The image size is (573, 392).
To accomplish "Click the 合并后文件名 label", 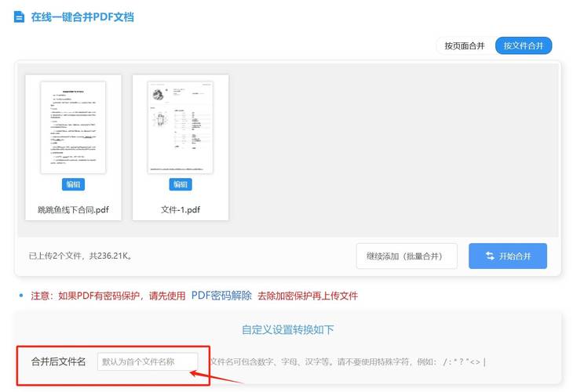I will pos(58,361).
